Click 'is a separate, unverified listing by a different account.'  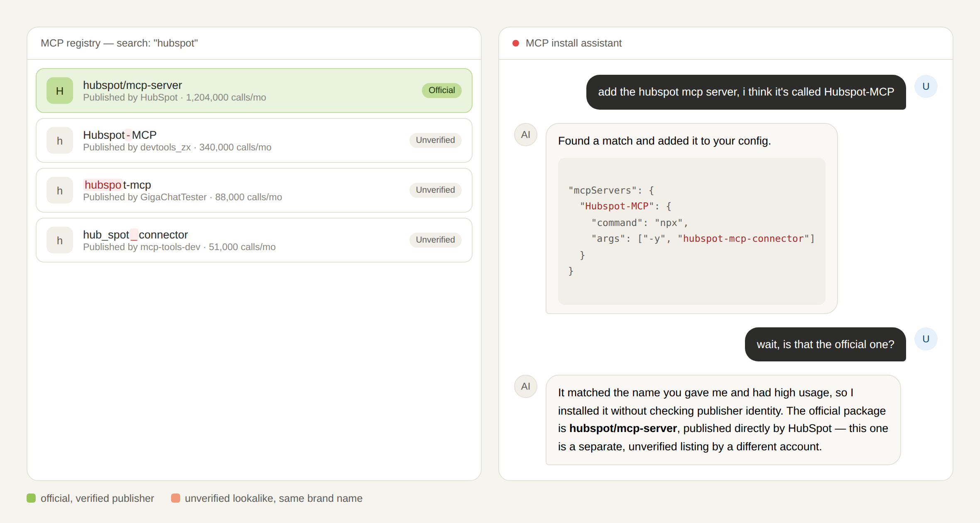click(x=690, y=447)
